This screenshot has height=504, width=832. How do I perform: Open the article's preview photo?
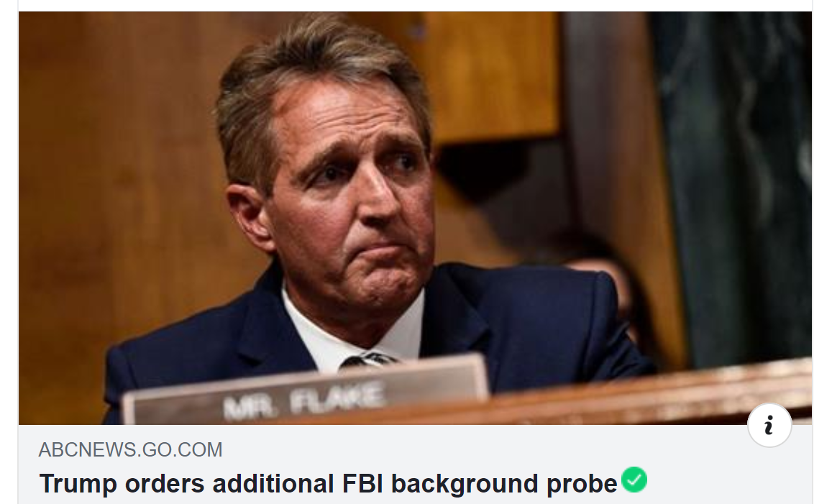[415, 218]
